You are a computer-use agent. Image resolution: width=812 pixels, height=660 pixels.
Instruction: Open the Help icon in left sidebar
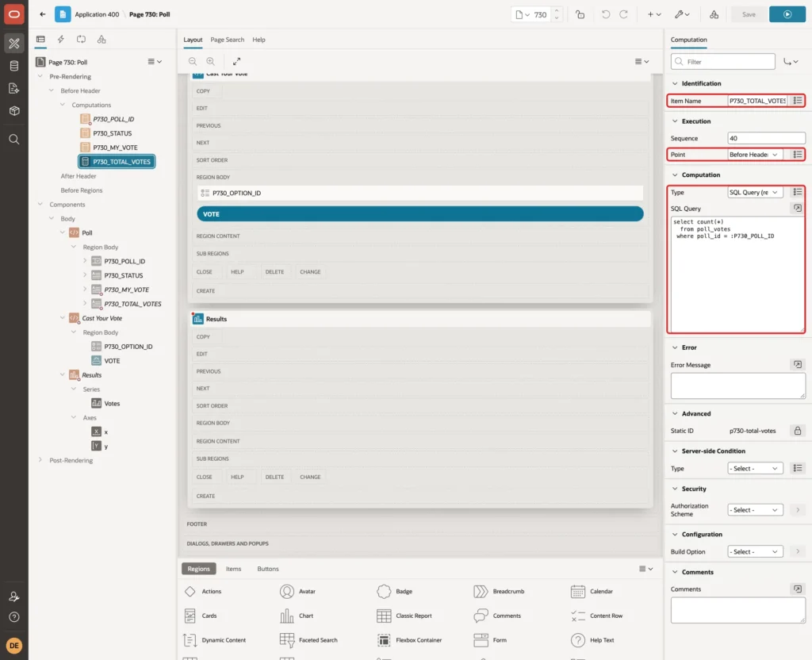pyautogui.click(x=14, y=617)
